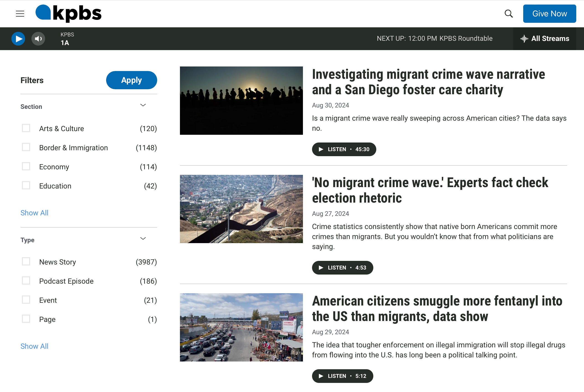Mute the live stream volume

tap(38, 38)
